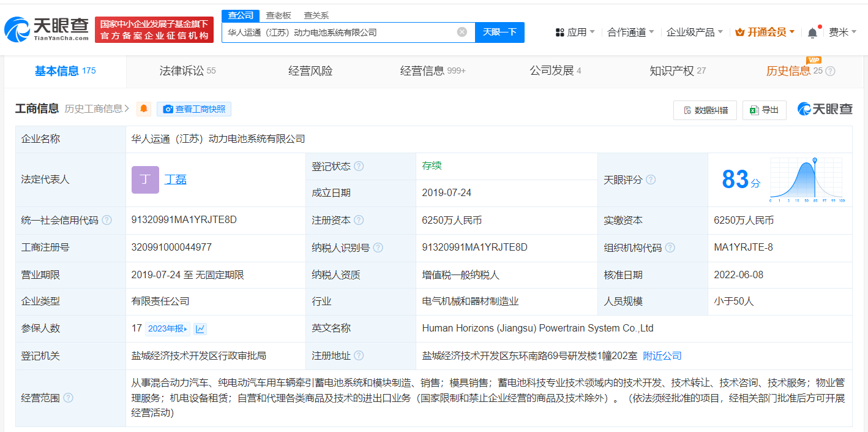Screen dimensions: 868x432
Task: Click help icon next to 登记状态
Action: pyautogui.click(x=359, y=166)
